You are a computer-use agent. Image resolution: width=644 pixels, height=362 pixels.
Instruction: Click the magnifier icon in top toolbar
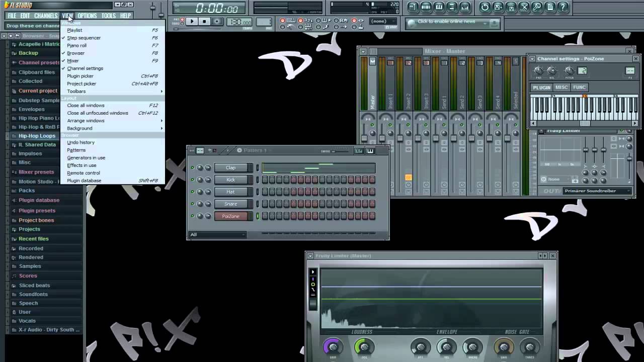(x=537, y=7)
